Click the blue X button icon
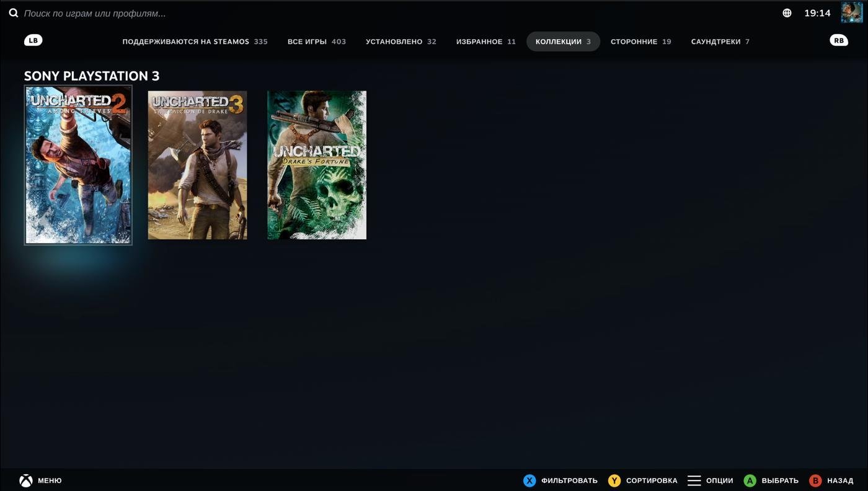The image size is (868, 491). coord(529,480)
